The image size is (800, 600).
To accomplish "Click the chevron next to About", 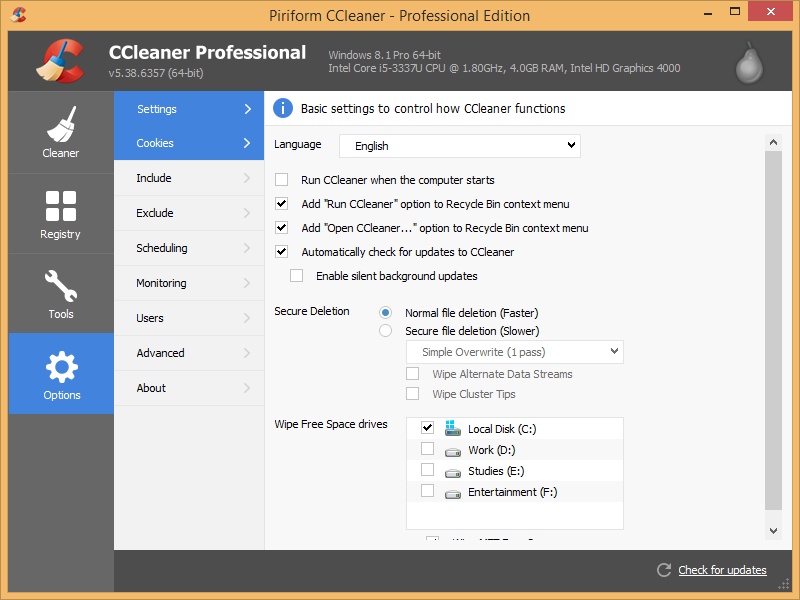I will 247,388.
